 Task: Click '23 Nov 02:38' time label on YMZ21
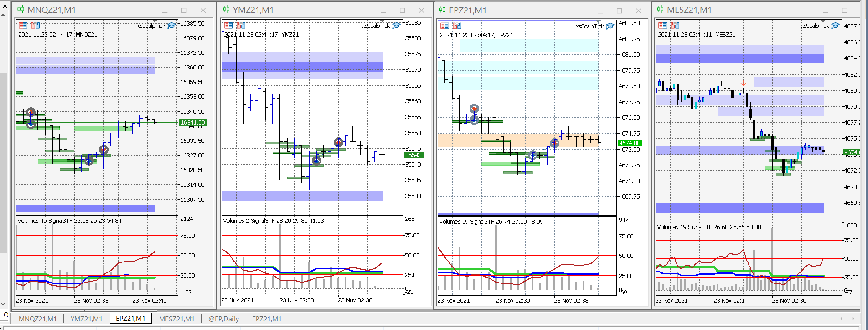tap(355, 300)
